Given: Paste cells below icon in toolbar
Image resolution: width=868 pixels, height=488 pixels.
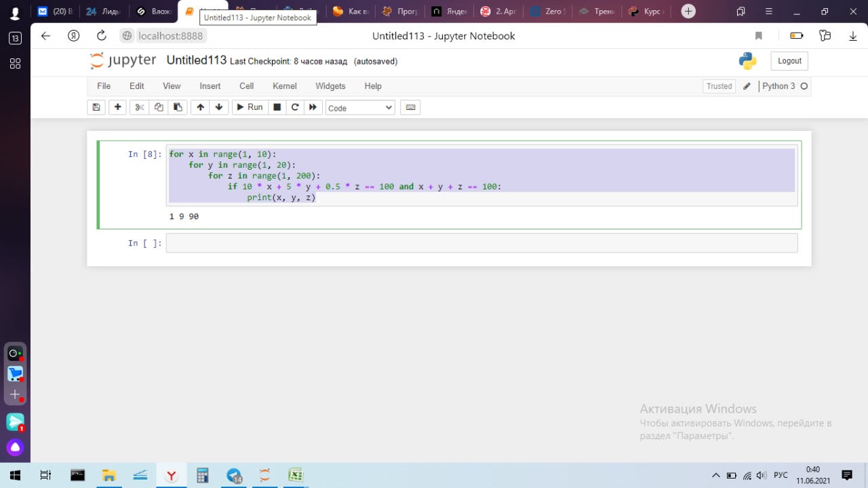Looking at the screenshot, I should click(x=178, y=107).
